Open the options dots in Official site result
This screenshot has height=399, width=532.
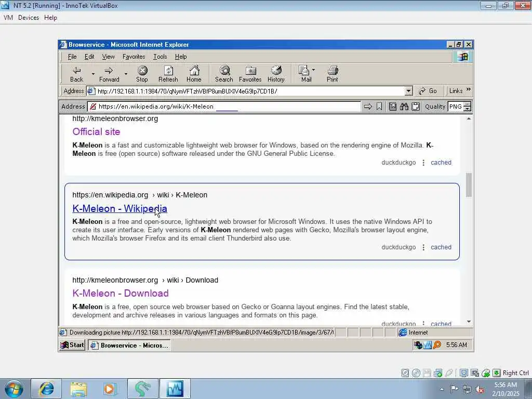click(423, 163)
